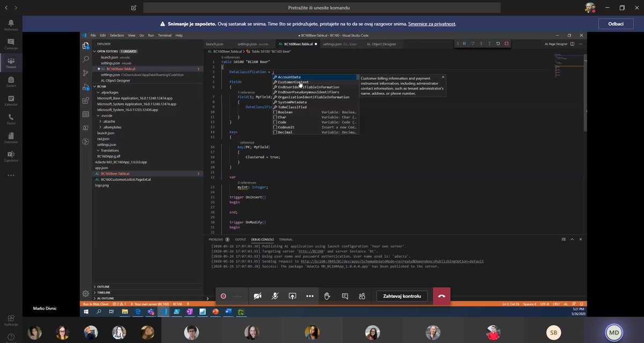
Task: Restart debugging with the green restart icon
Action: (498, 43)
